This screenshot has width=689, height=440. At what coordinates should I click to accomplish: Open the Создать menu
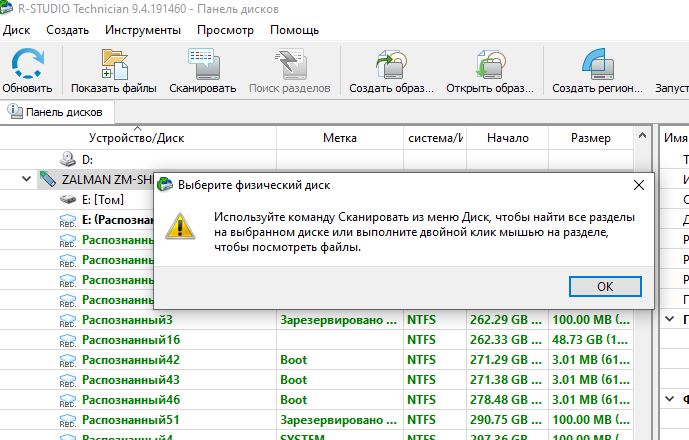(x=67, y=30)
